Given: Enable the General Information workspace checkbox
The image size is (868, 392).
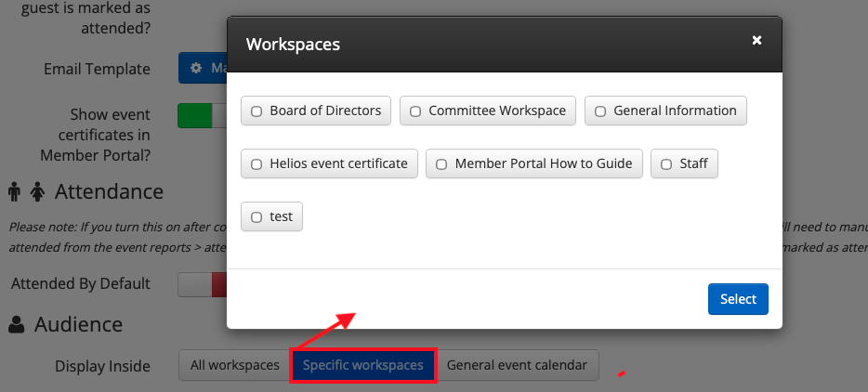Looking at the screenshot, I should click(x=600, y=111).
